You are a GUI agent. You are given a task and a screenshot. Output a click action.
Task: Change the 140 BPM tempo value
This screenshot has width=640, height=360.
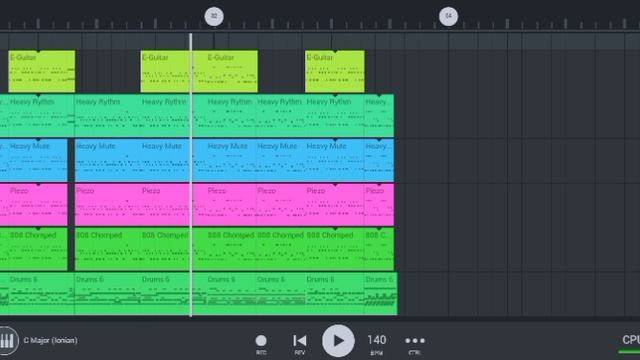click(376, 344)
